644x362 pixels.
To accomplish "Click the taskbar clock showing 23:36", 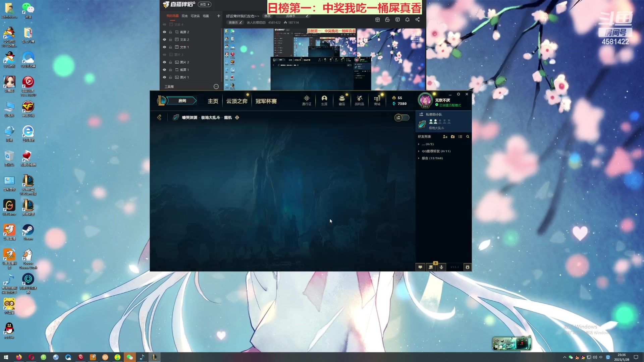I will pyautogui.click(x=622, y=357).
